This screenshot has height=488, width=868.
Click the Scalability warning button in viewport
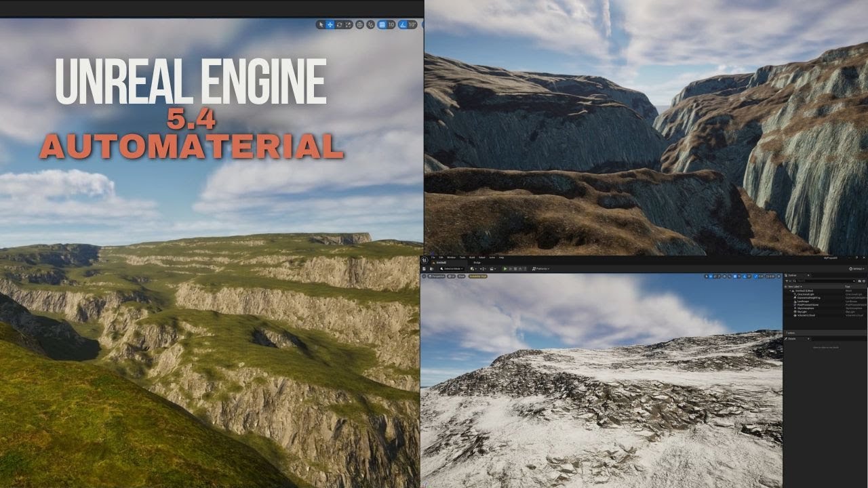pos(478,277)
